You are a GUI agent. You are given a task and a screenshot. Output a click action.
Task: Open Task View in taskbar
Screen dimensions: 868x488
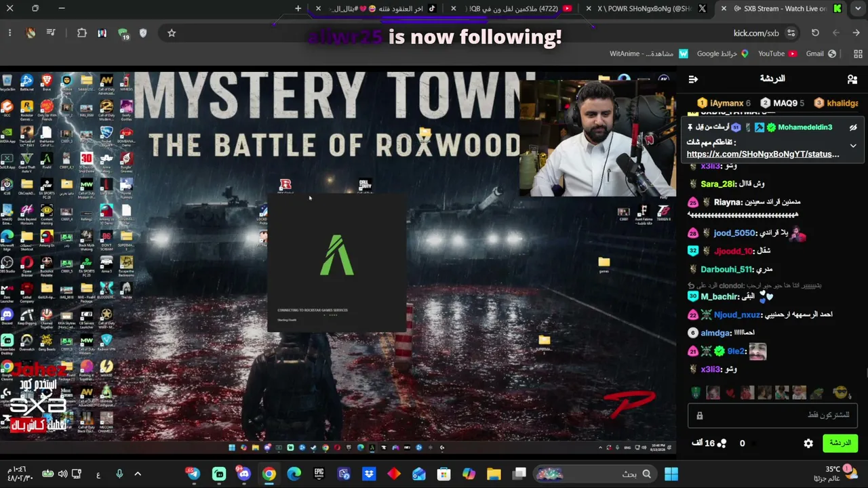coord(519,474)
